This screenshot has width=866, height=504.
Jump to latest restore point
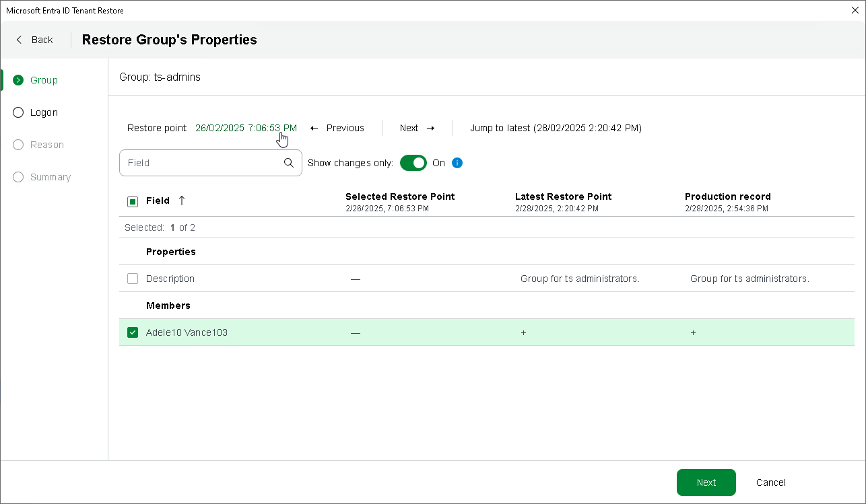(556, 128)
